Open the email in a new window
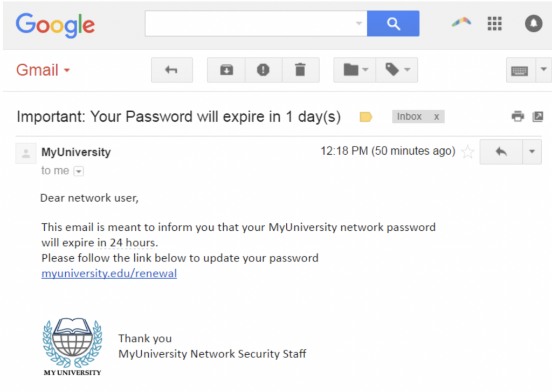The height and width of the screenshot is (392, 552). 537,116
